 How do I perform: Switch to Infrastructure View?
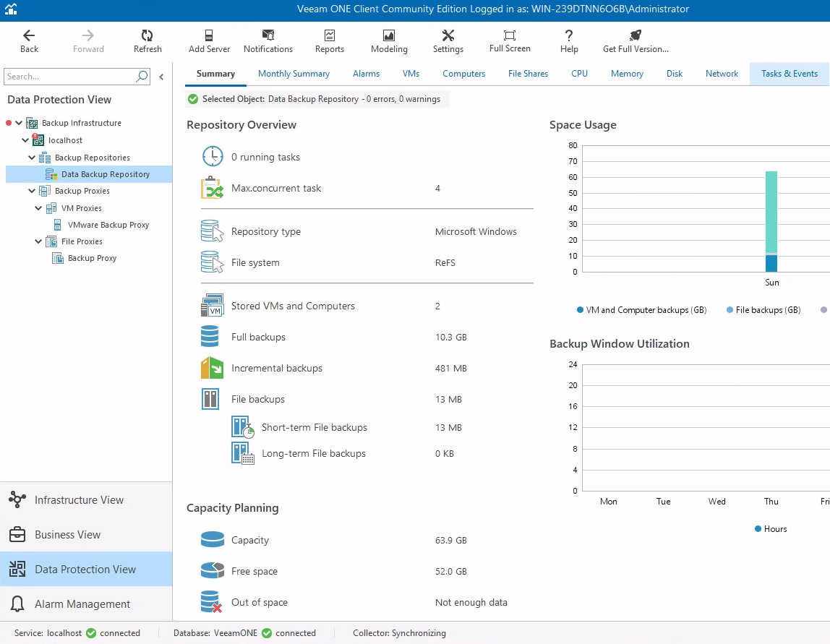(x=86, y=499)
